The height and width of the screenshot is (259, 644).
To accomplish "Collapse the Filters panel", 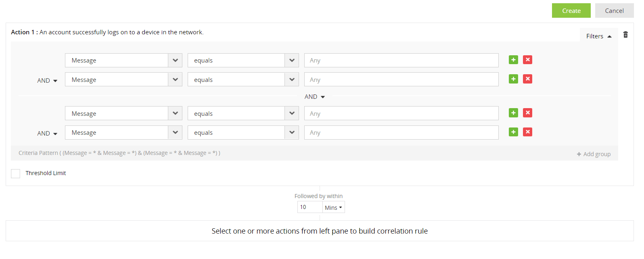I will [599, 36].
